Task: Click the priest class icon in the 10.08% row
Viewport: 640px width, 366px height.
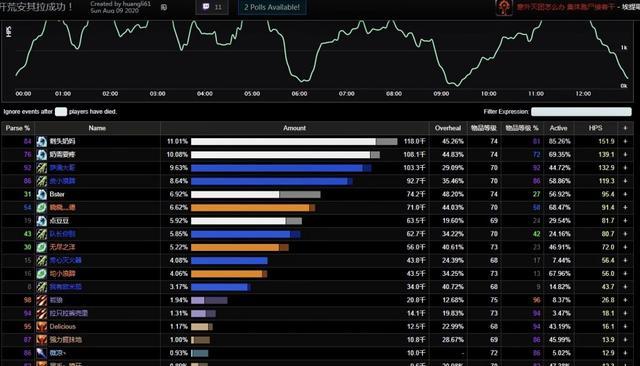Action: tap(42, 155)
